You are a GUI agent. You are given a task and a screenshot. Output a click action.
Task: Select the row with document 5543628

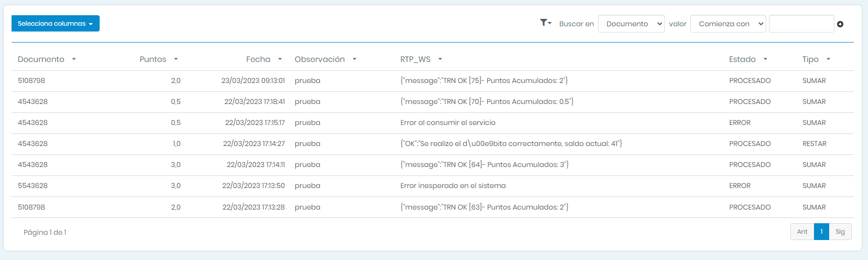pos(33,186)
